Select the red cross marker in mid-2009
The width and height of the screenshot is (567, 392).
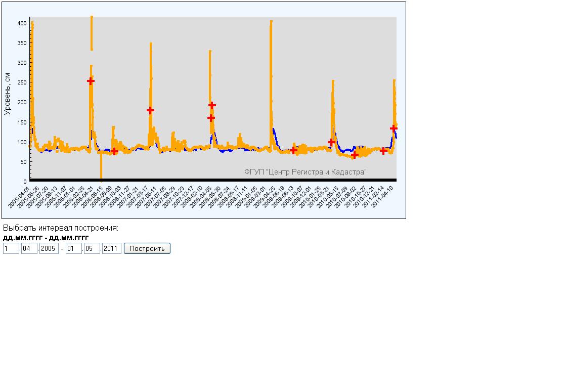click(293, 150)
